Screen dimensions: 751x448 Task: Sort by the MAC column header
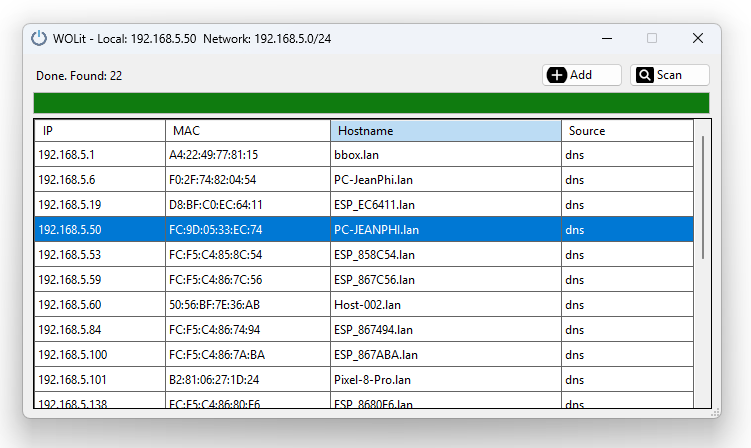pyautogui.click(x=247, y=131)
